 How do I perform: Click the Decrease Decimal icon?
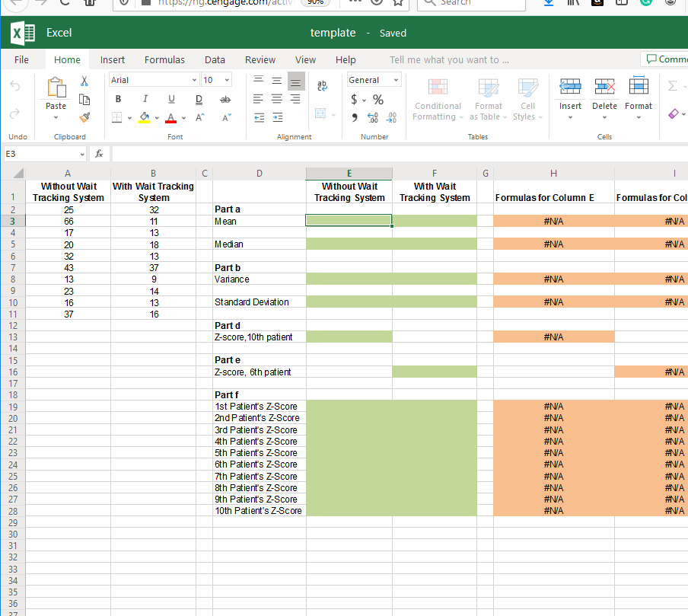[x=391, y=117]
